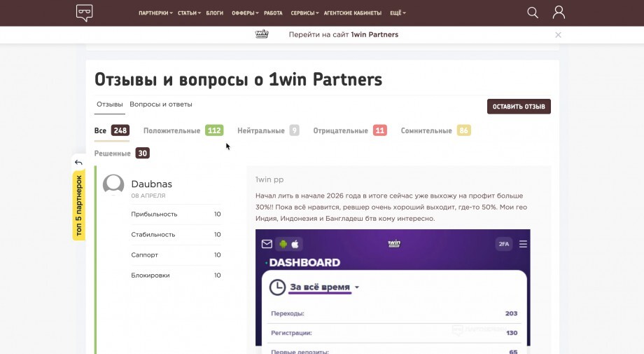Viewport: 644px width, 354px height.
Task: Click the site logo speech-bubble icon
Action: [x=84, y=13]
